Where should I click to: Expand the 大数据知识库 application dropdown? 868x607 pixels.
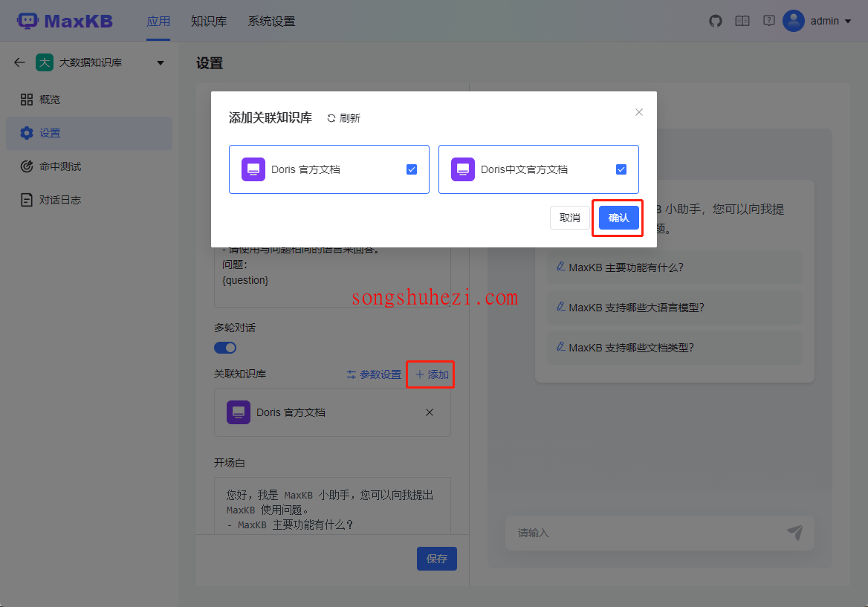(x=161, y=62)
